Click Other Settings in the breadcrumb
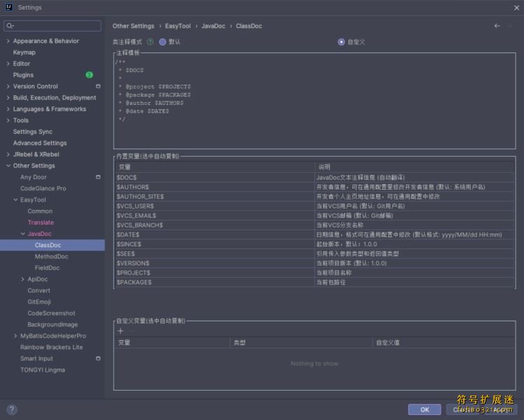524x420 pixels. [x=133, y=26]
